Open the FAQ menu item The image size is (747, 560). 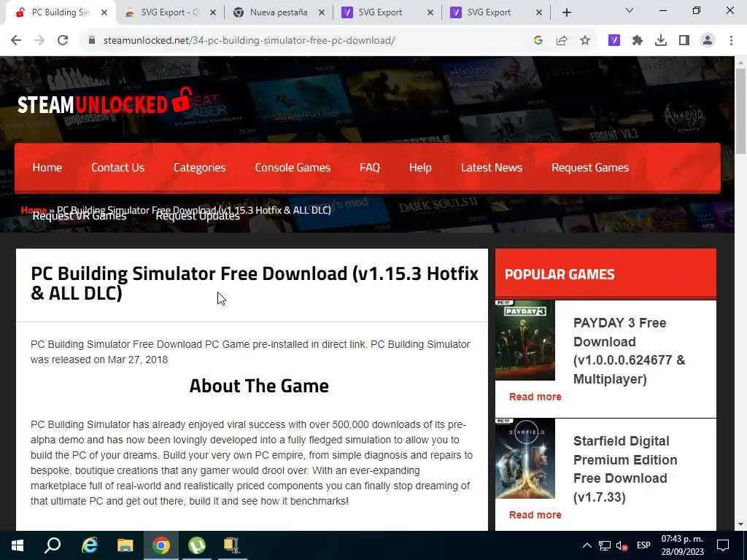point(370,168)
